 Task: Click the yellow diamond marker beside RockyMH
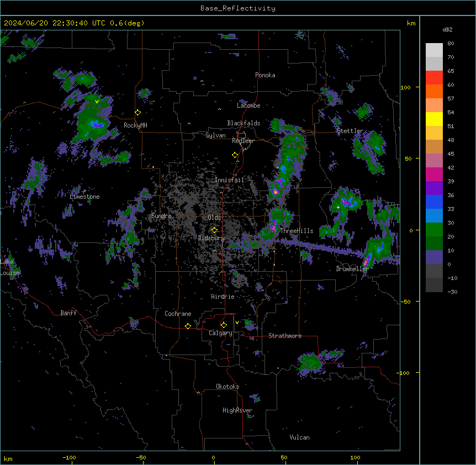(x=138, y=113)
